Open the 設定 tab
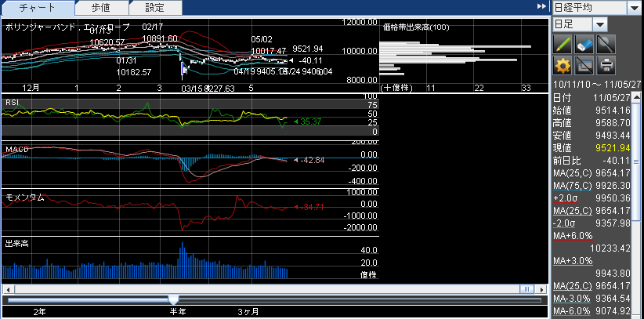This screenshot has width=644, height=319. tap(155, 8)
